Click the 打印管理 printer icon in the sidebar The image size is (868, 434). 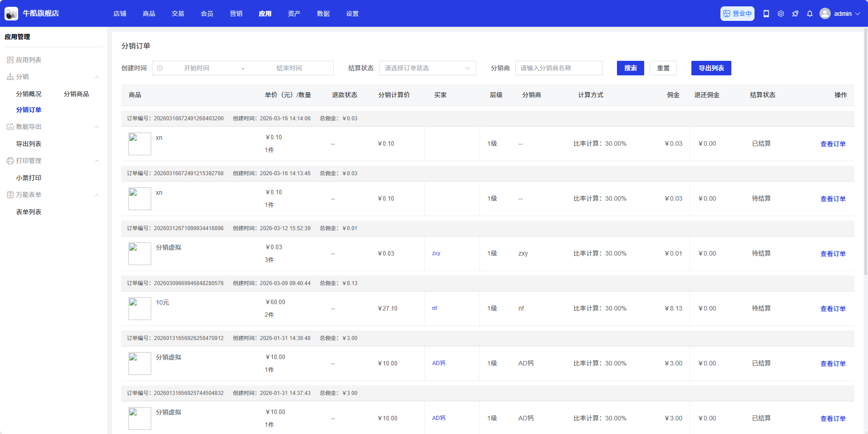click(10, 161)
